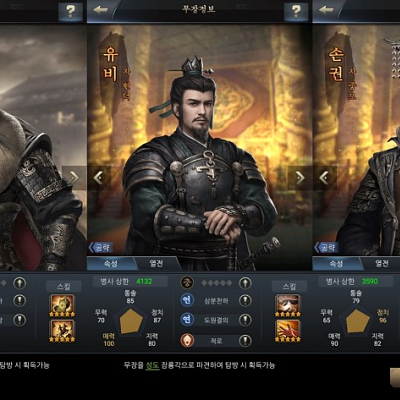Switch to 열전 tab under Liu Bei

click(157, 263)
